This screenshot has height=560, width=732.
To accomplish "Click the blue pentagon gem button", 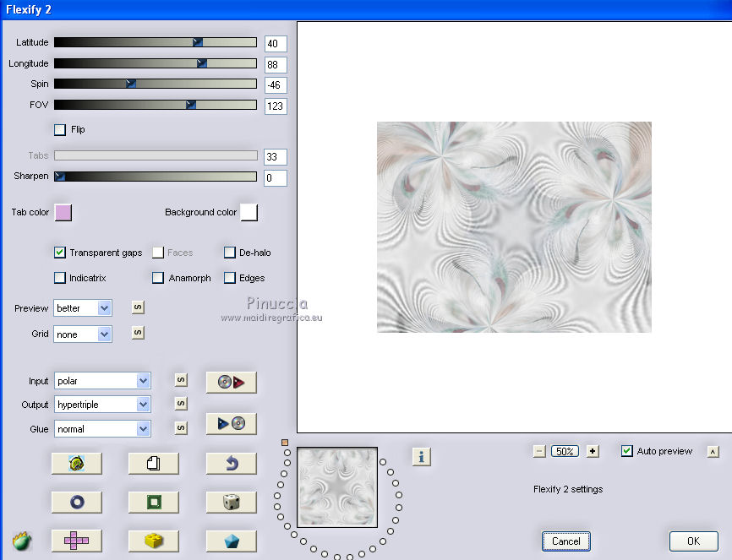I will [231, 541].
